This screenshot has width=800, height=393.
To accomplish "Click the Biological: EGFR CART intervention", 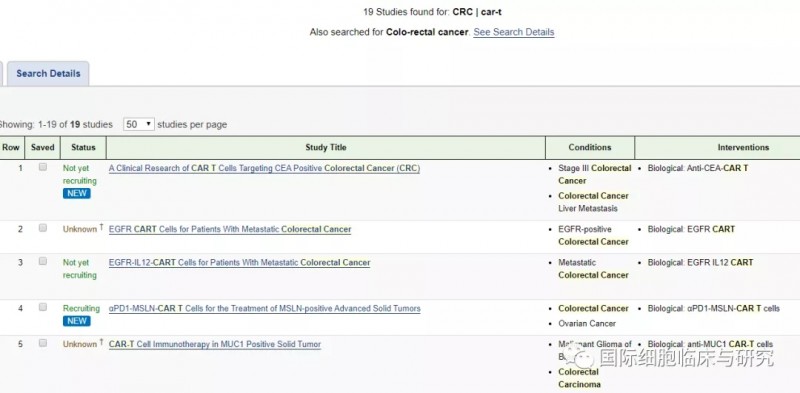I will (691, 230).
